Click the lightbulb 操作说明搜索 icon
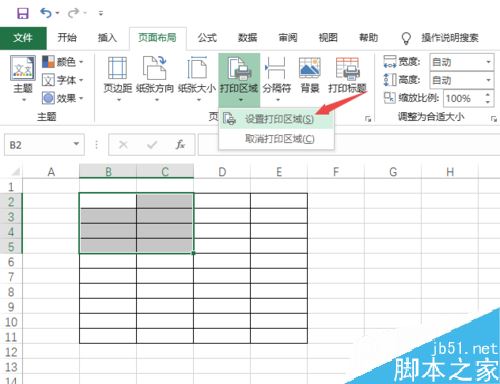The width and height of the screenshot is (500, 384). pyautogui.click(x=406, y=38)
